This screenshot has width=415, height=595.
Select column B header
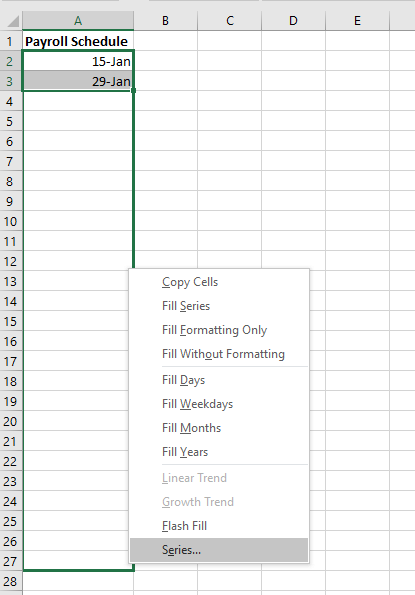[165, 20]
